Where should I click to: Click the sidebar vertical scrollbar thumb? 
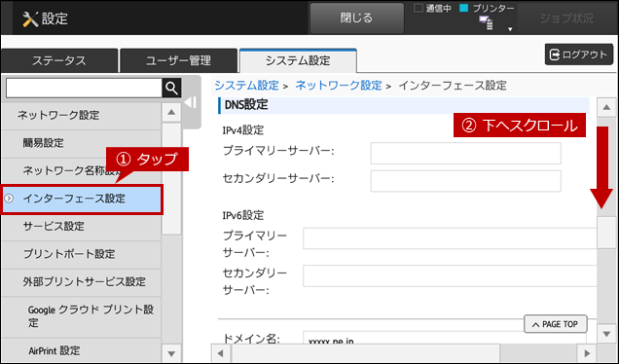click(x=171, y=179)
